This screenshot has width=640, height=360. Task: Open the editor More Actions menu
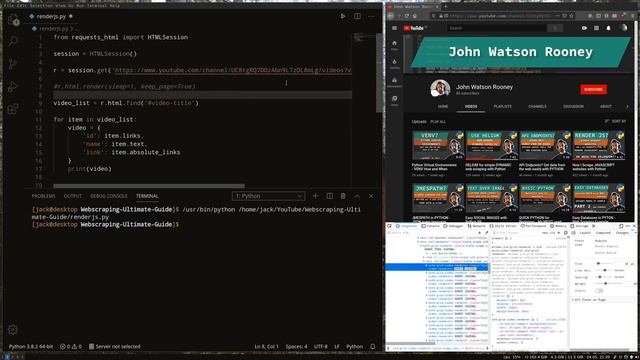click(x=371, y=16)
